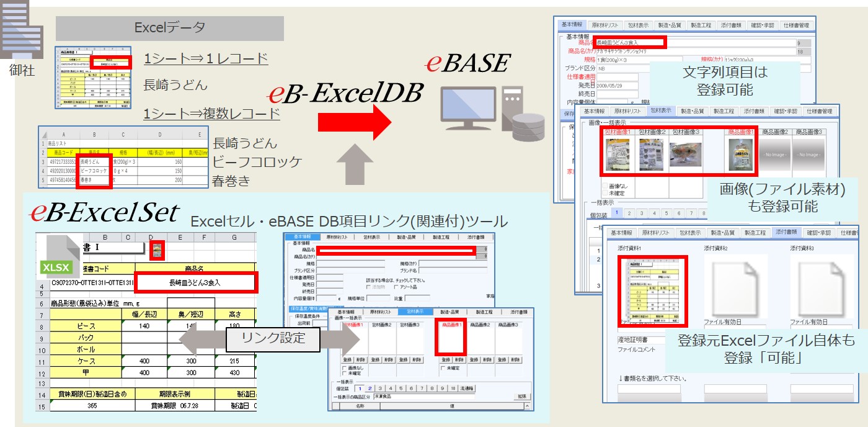The width and height of the screenshot is (868, 427).
Task: Click the scroll arrow in the 値 list header
Action: pyautogui.click(x=527, y=406)
